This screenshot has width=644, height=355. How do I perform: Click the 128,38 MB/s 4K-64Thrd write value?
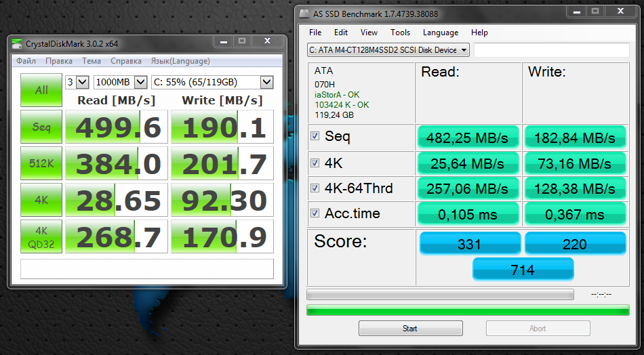[x=575, y=188]
